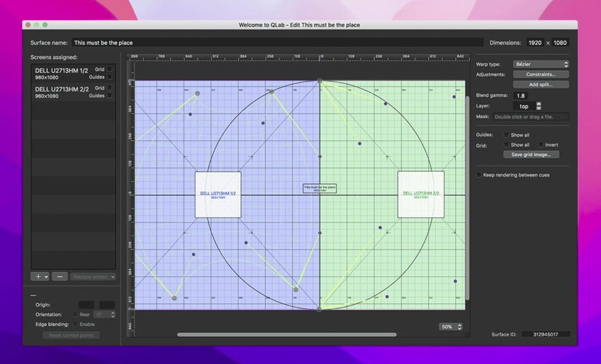
Task: Click the remove screen minus button
Action: [59, 277]
